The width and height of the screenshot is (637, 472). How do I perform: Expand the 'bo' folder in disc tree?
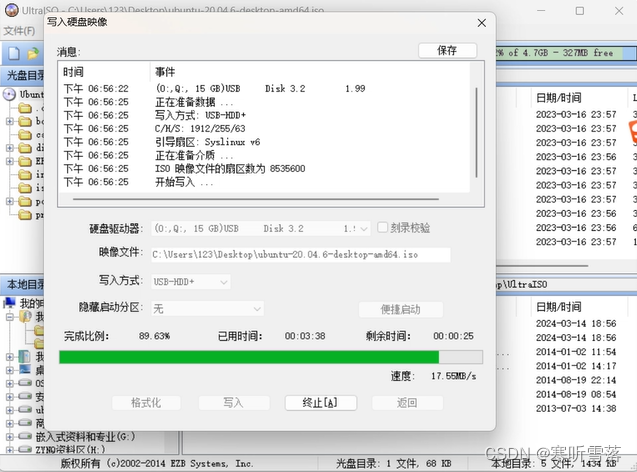coord(9,121)
